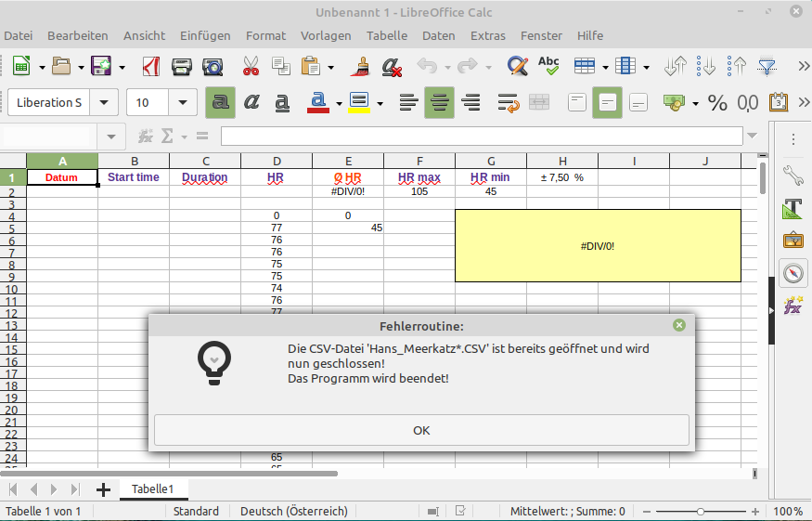
Task: Open the Name Box dropdown
Action: click(110, 137)
